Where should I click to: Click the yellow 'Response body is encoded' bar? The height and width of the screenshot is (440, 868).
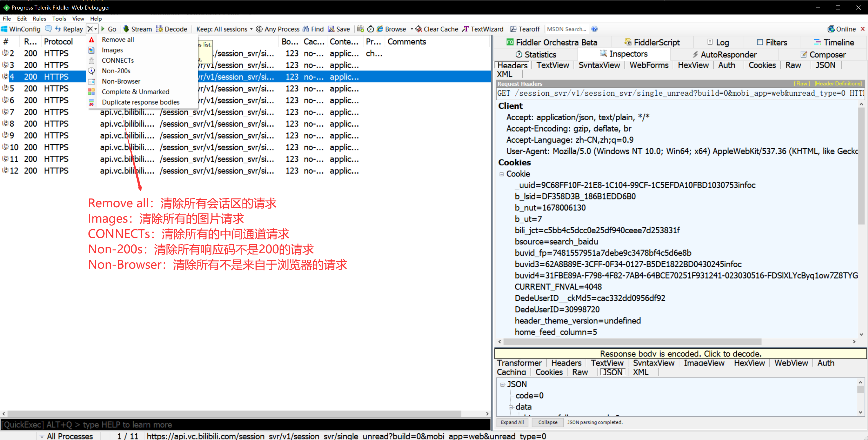[680, 354]
